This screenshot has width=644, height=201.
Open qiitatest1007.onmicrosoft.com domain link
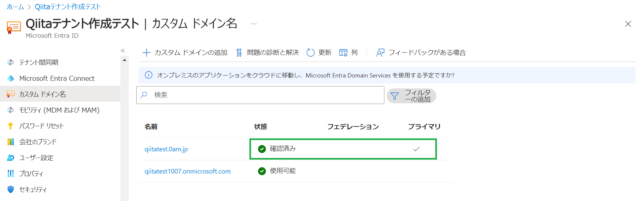click(x=188, y=171)
